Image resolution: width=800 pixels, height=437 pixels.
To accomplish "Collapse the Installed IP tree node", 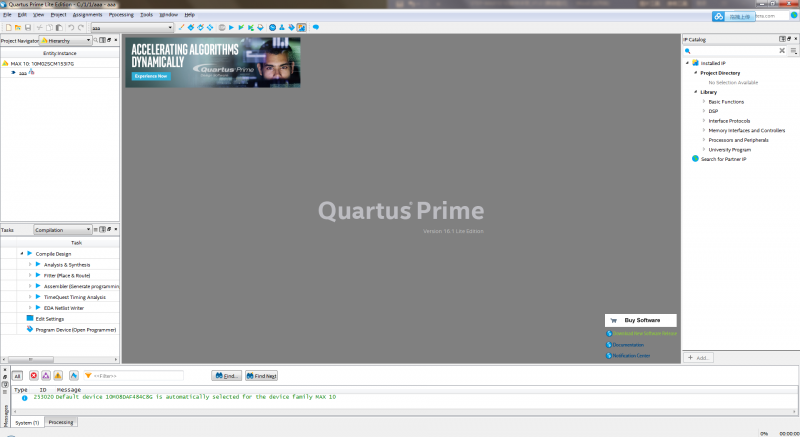I will pos(687,63).
